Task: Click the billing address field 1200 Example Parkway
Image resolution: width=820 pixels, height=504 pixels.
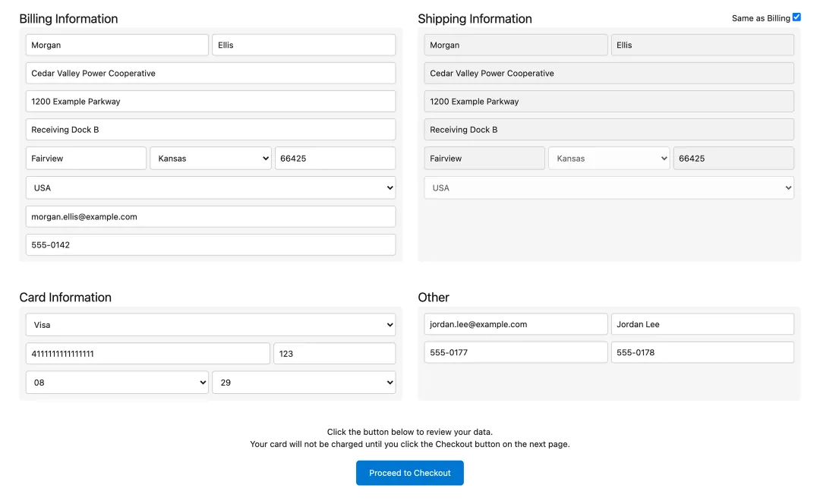Action: (x=211, y=102)
